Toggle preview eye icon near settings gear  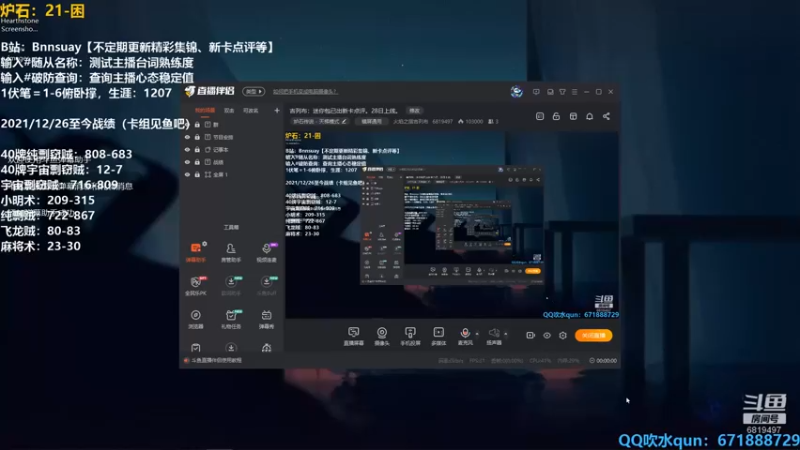click(547, 335)
